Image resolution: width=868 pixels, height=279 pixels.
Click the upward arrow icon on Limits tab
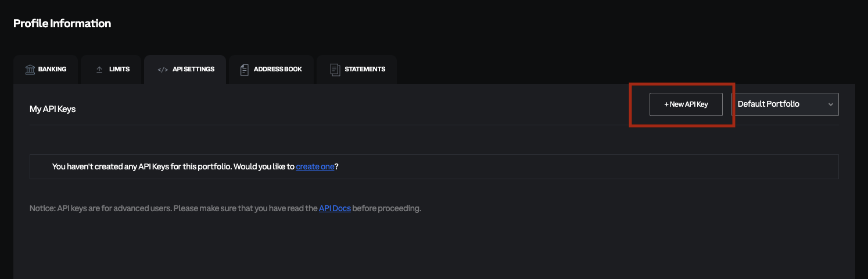tap(99, 70)
